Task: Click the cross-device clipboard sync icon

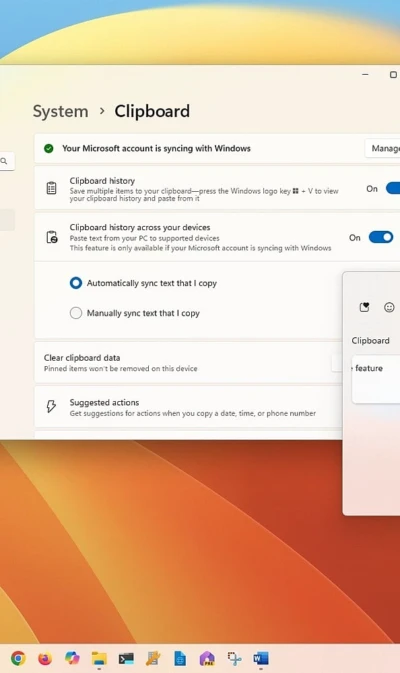Action: [52, 237]
